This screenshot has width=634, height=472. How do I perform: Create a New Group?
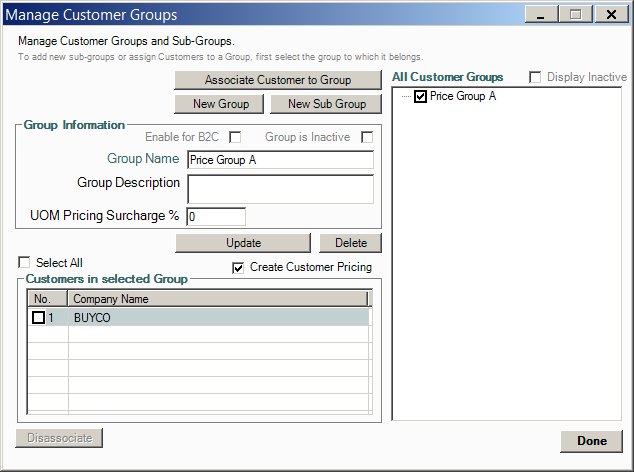[x=219, y=104]
